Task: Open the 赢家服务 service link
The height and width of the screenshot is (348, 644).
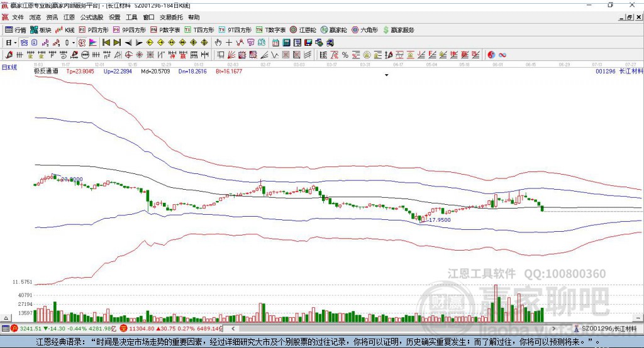Action: point(398,30)
